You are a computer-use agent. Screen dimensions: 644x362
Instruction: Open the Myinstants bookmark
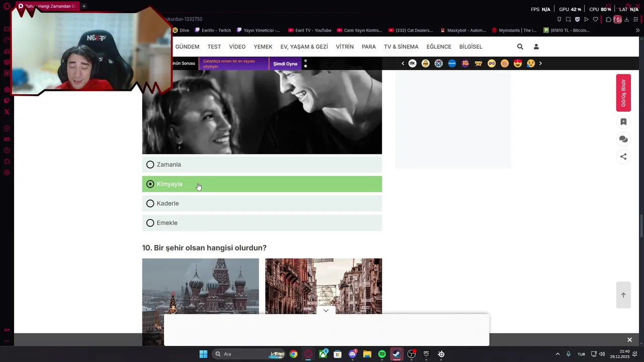pos(514,30)
